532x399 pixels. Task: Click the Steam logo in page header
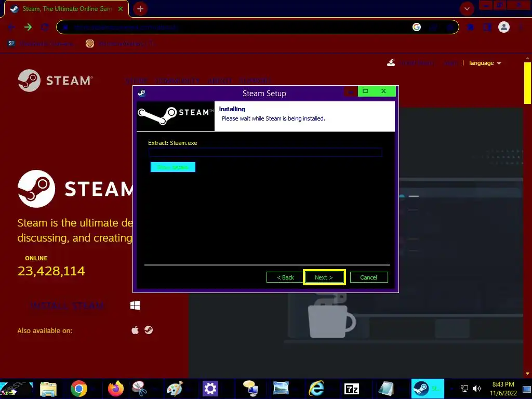(55, 81)
